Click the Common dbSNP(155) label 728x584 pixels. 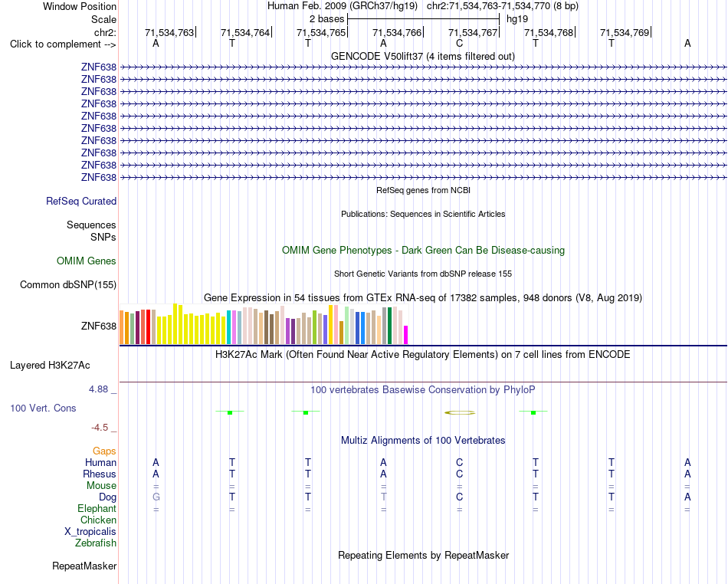[67, 284]
